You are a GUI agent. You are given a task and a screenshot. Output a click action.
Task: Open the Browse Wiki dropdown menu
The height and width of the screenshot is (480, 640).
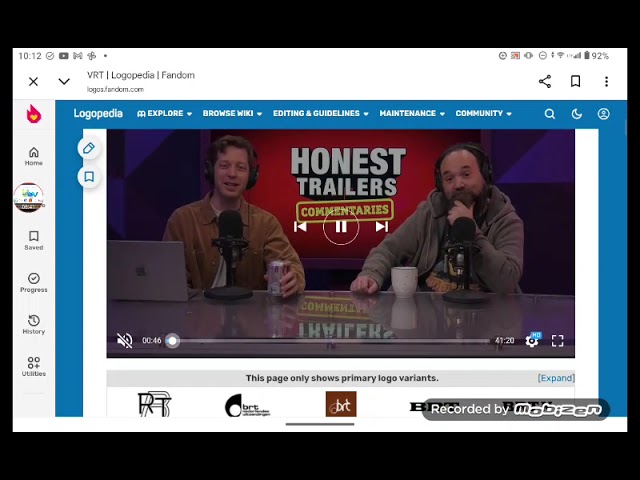(x=232, y=113)
